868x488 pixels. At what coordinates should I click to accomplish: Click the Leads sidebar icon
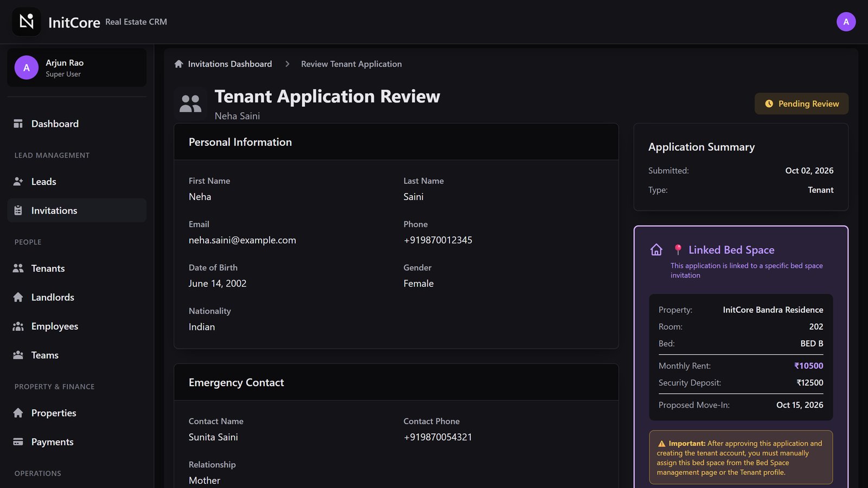click(x=18, y=182)
